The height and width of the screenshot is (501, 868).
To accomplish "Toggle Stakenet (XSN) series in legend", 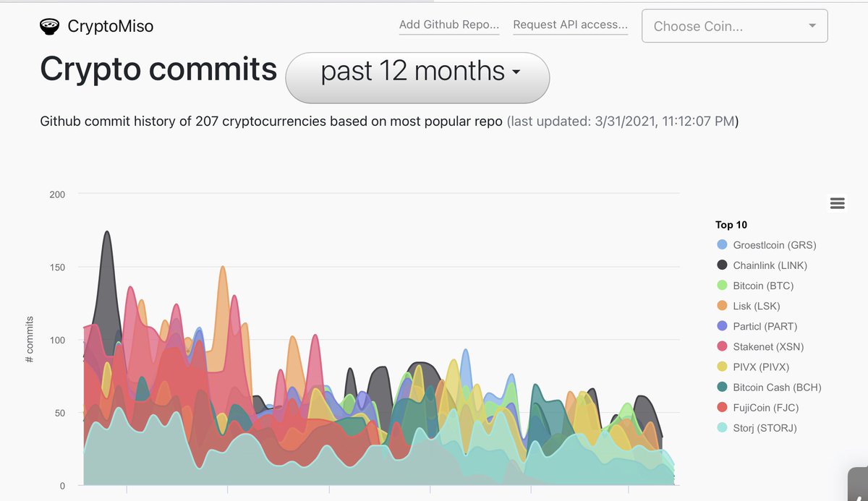I will pos(760,346).
